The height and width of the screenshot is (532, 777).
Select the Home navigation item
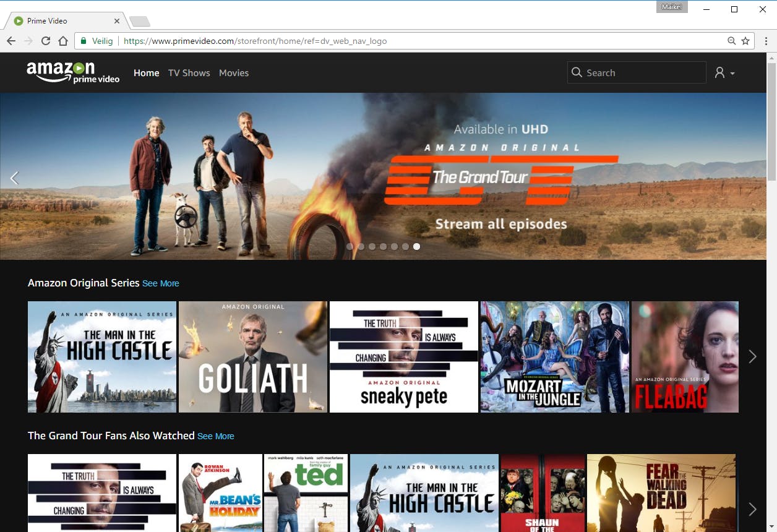tap(147, 73)
